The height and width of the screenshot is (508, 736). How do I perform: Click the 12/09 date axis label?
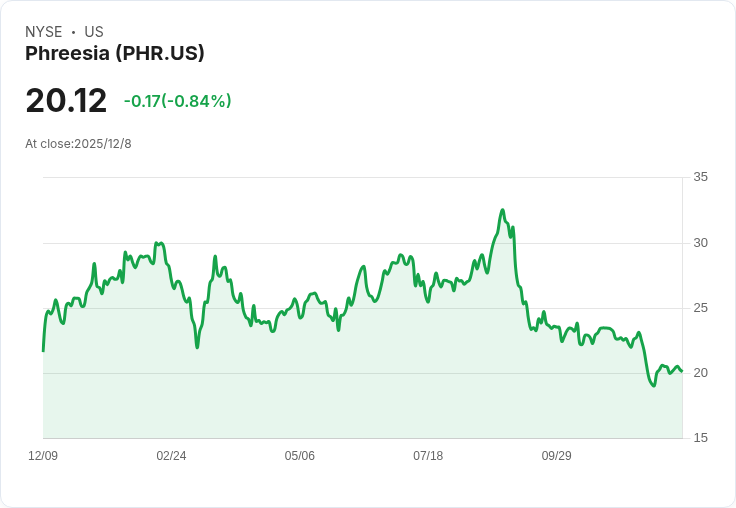tap(43, 455)
